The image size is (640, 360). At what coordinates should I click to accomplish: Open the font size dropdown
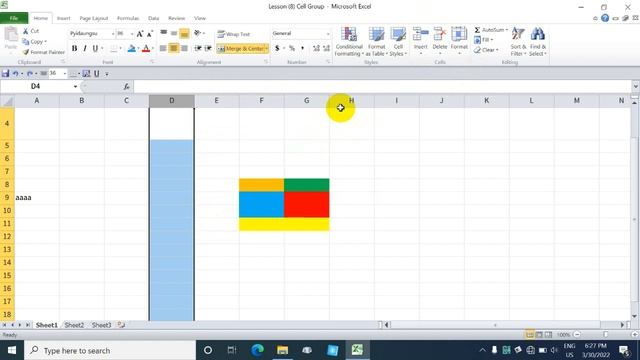[131, 33]
